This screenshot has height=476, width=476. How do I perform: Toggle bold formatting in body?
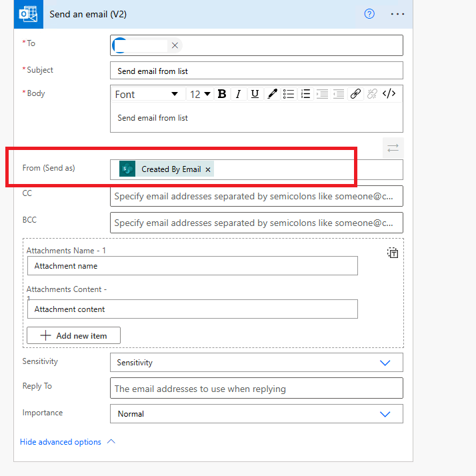tap(222, 94)
